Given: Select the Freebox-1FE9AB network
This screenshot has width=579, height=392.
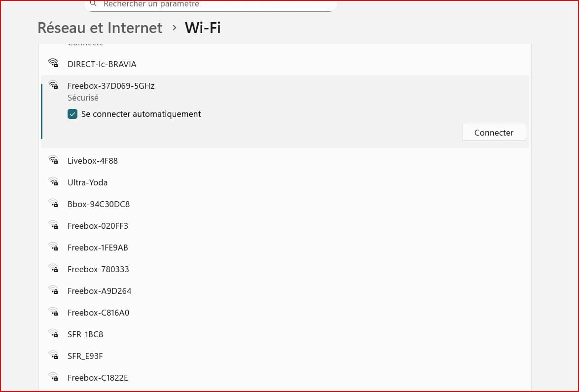Looking at the screenshot, I should (98, 248).
